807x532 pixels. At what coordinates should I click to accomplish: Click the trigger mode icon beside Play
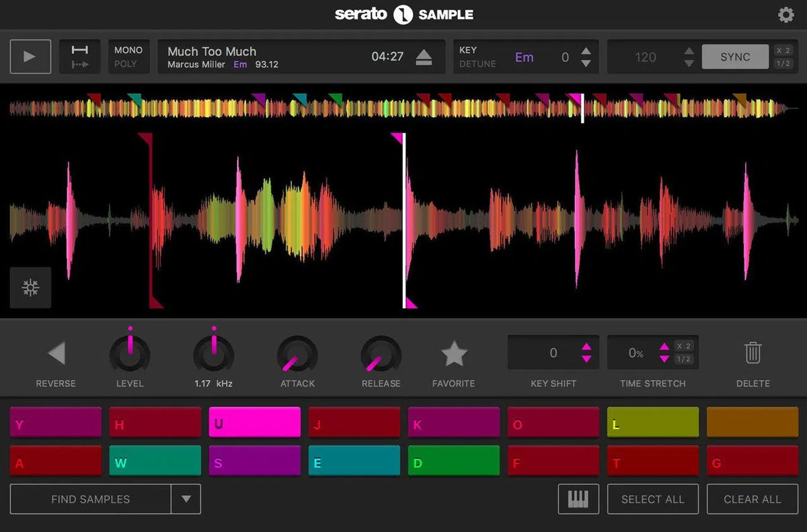79,56
